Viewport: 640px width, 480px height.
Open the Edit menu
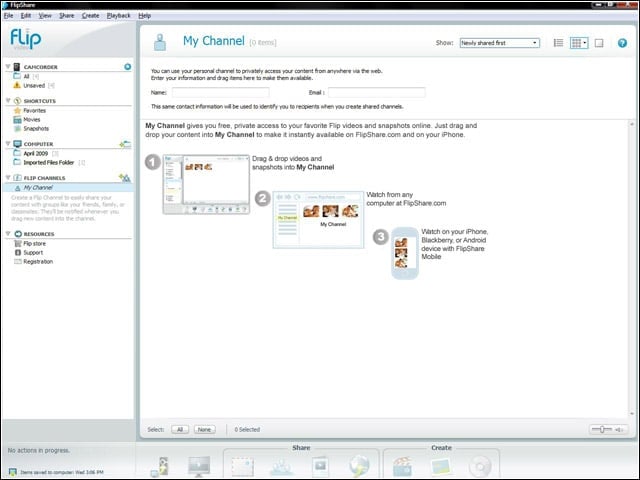pos(26,16)
